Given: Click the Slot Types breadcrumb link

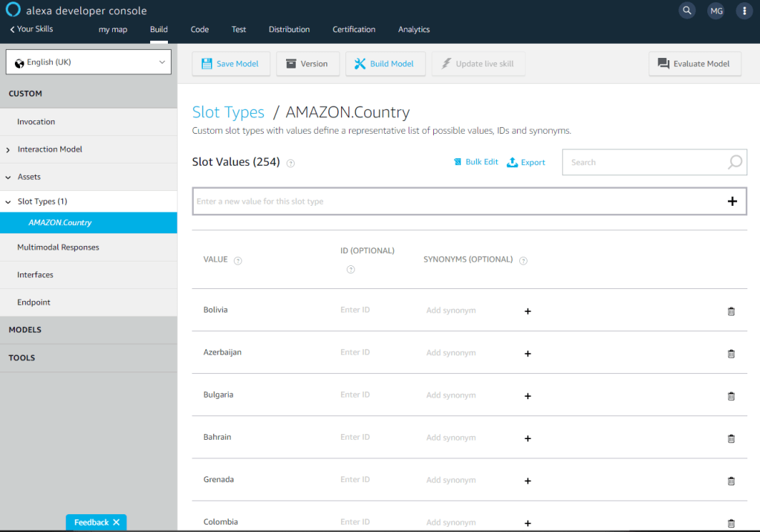Looking at the screenshot, I should pos(228,112).
